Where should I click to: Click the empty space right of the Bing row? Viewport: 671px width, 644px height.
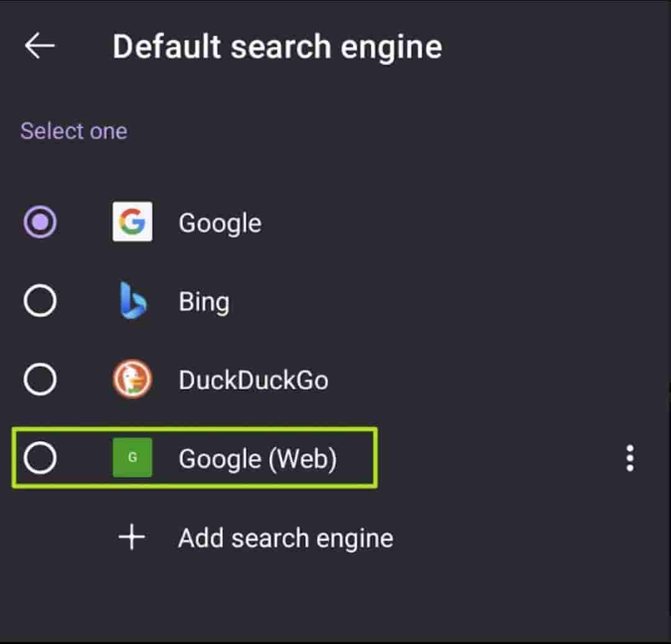tap(466, 302)
